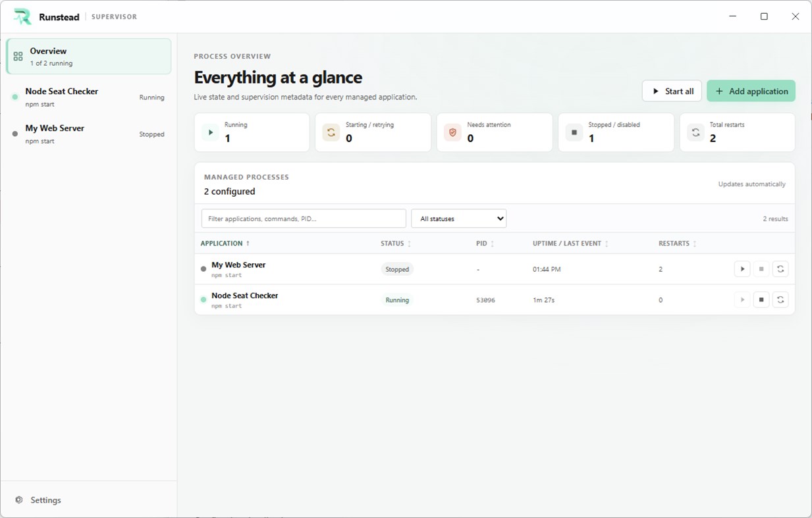
Task: Click the Starting / retrying card icon
Action: tap(331, 132)
